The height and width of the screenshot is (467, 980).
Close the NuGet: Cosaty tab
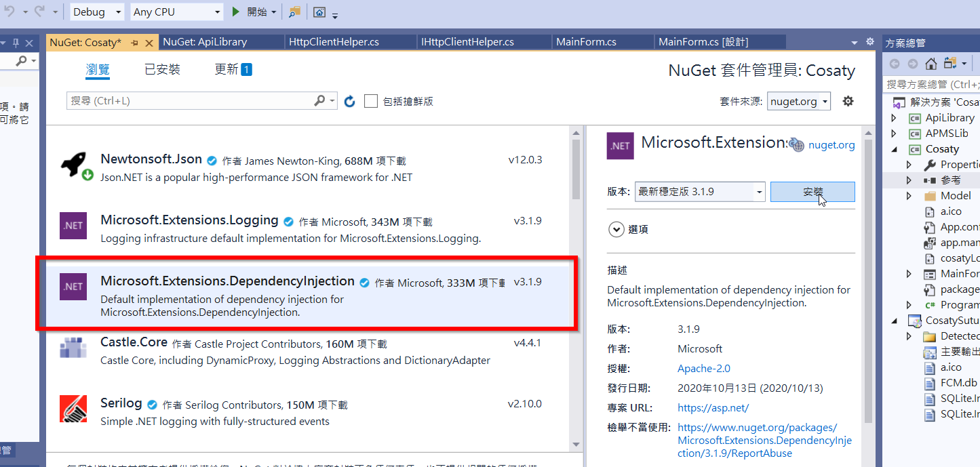point(149,42)
